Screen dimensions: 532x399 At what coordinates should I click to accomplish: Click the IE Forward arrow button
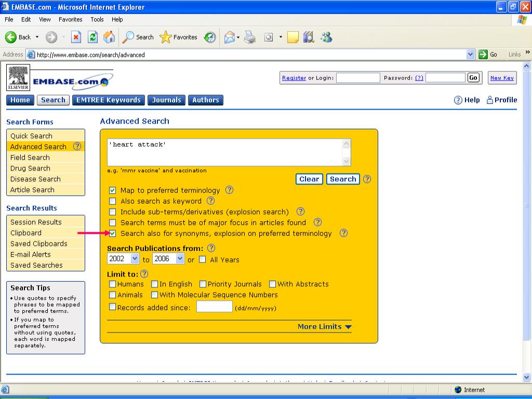[x=51, y=37]
